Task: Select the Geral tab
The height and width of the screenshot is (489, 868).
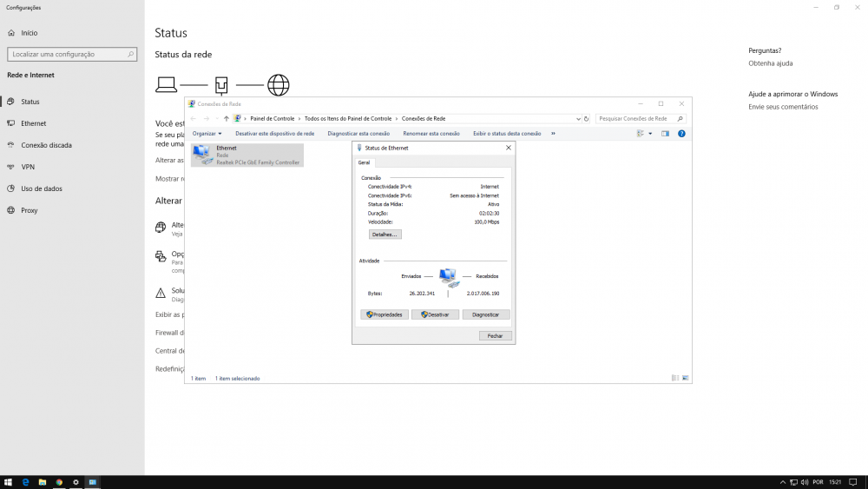Action: (x=364, y=162)
